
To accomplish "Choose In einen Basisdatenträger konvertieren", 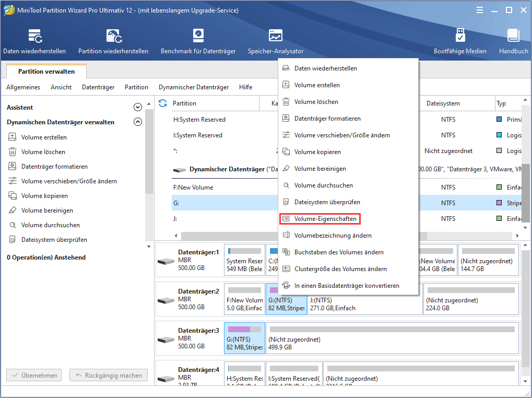I will coord(348,286).
